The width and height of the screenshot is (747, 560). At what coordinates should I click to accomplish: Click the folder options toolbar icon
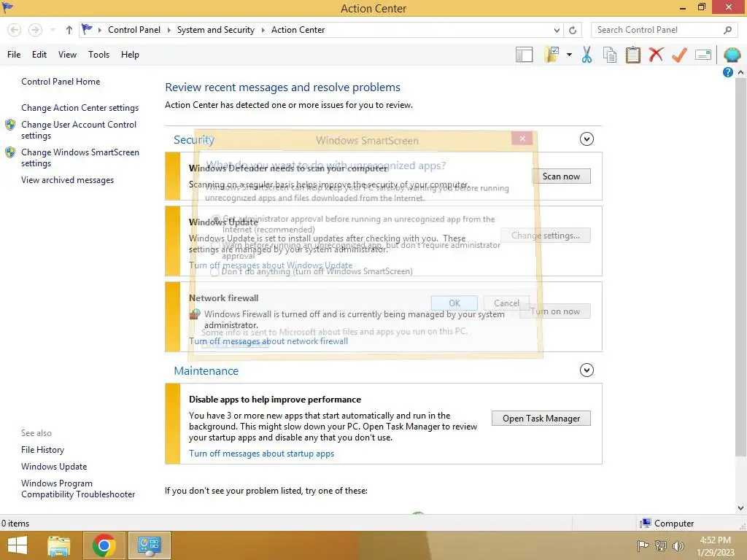pyautogui.click(x=552, y=55)
